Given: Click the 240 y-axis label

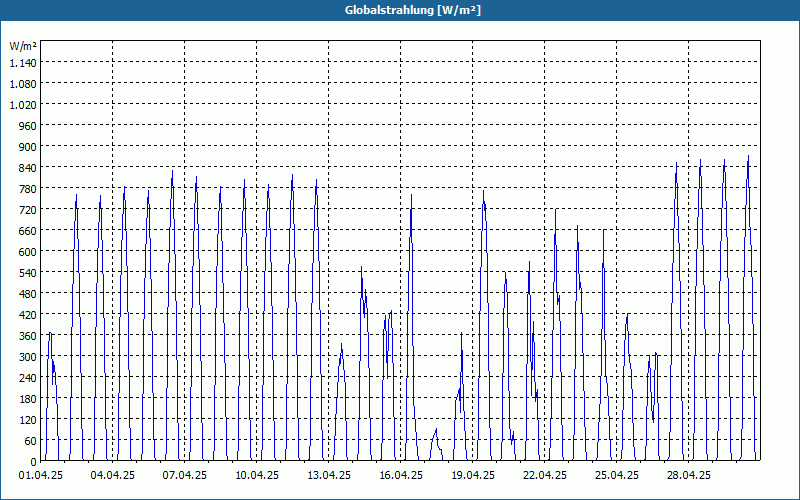Looking at the screenshot, I should click(x=28, y=378).
